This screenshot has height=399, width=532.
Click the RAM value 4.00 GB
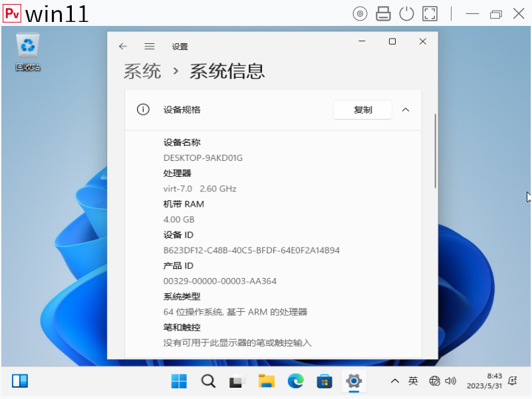pos(179,219)
